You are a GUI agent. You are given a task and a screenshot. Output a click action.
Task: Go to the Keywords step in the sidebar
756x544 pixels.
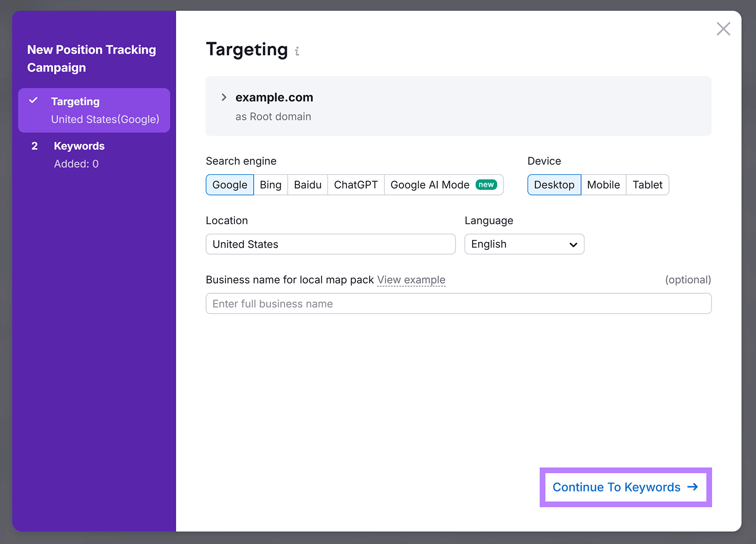pos(79,146)
